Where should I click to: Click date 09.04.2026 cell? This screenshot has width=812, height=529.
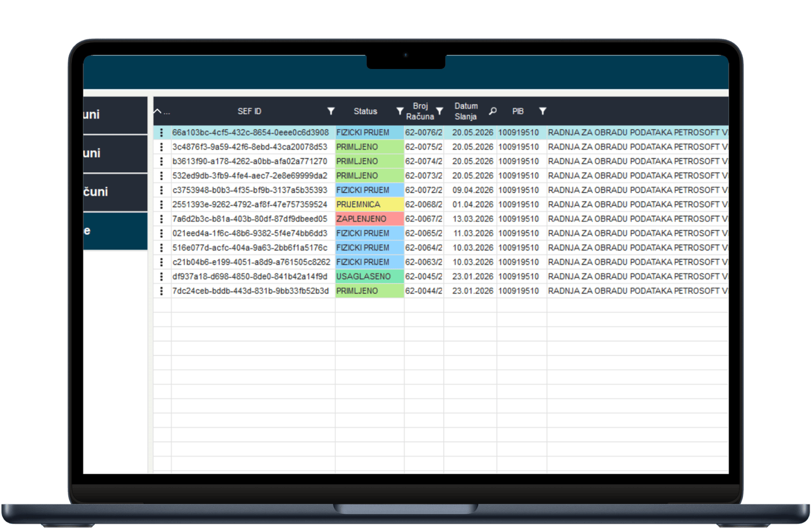470,190
